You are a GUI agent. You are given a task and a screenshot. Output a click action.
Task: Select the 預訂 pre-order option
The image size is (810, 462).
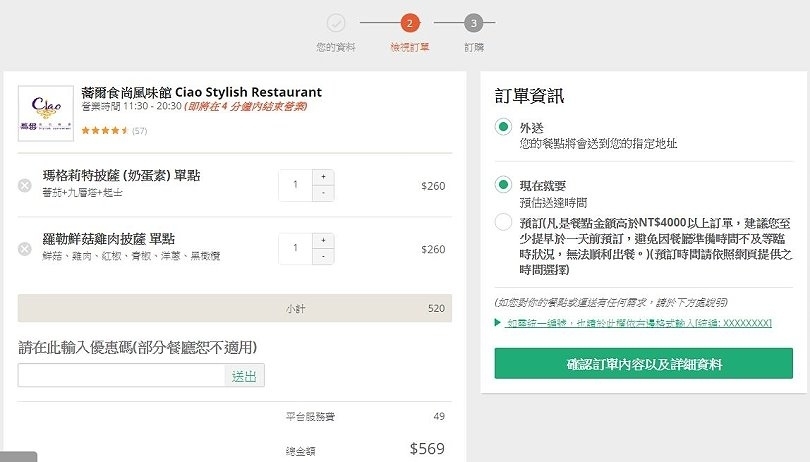[x=503, y=222]
